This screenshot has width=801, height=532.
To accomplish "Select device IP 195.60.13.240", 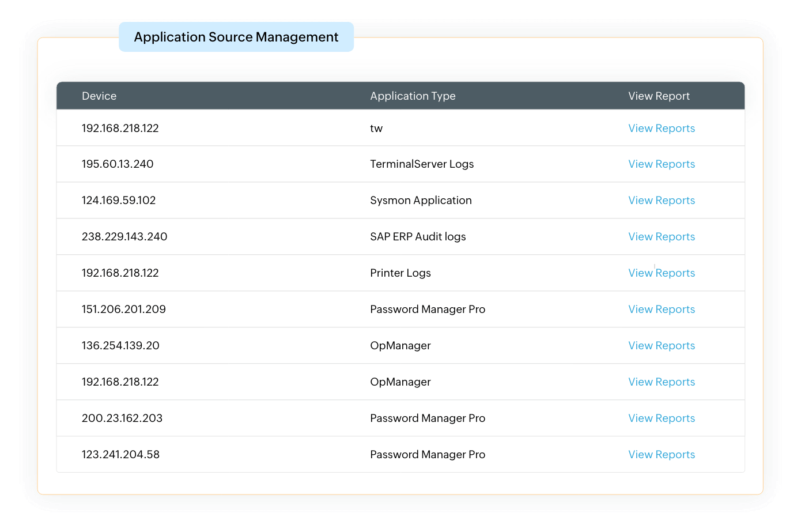I will (x=118, y=164).
